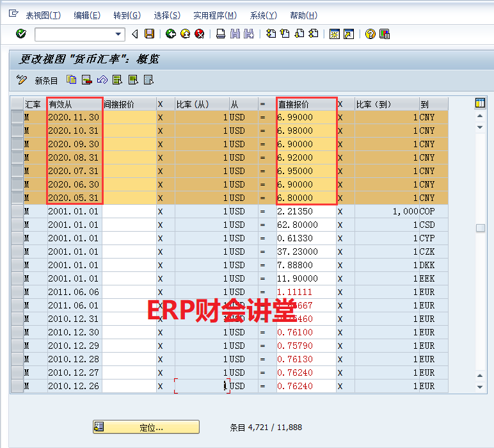Open Help with the question mark icon
The height and width of the screenshot is (448, 494).
pyautogui.click(x=370, y=34)
